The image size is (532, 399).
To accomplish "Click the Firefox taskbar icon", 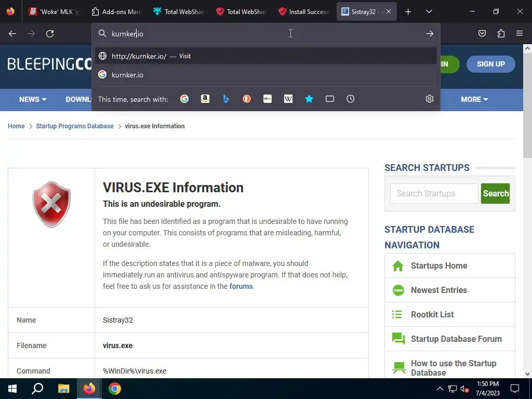I will click(89, 389).
